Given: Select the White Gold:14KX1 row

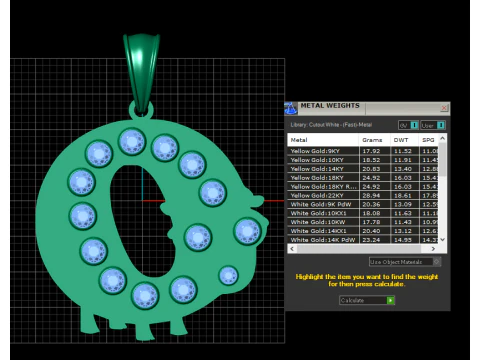Looking at the screenshot, I should 363,231.
